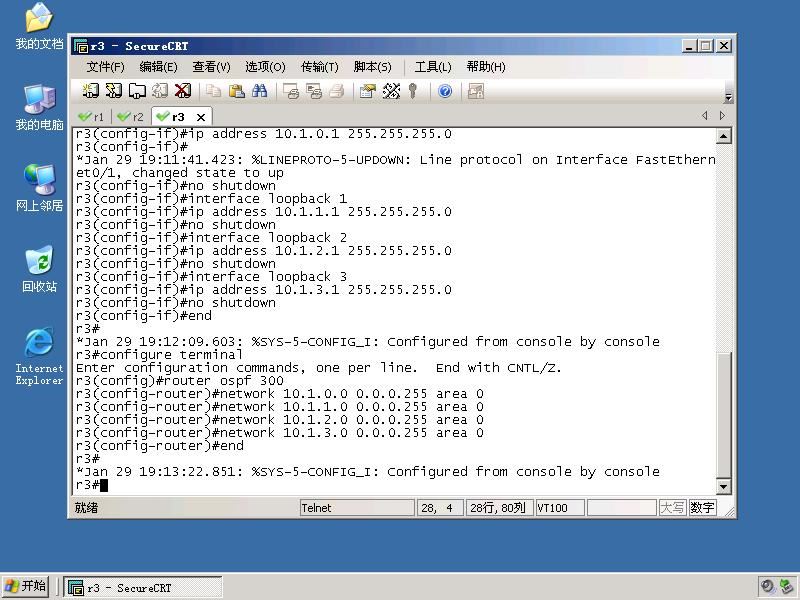This screenshot has width=800, height=600.
Task: Click the Telnet status bar field
Action: click(x=357, y=508)
